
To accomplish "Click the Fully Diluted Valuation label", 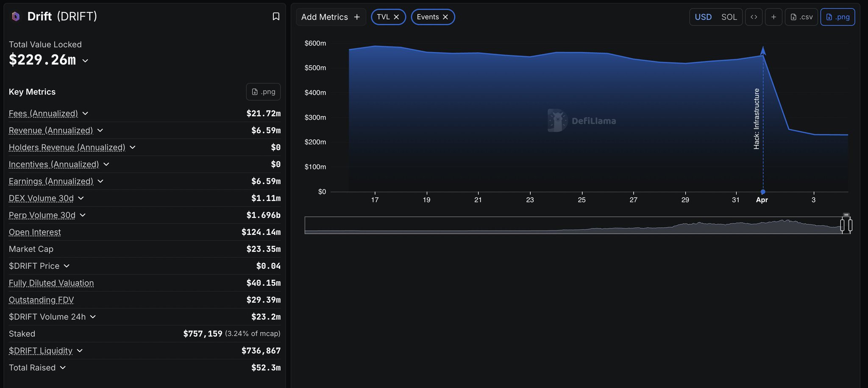I will 51,283.
